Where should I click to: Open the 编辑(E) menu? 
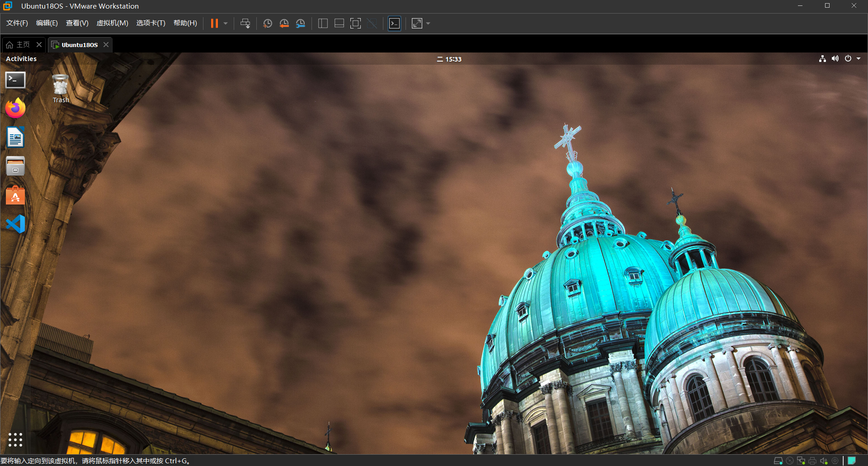(x=47, y=23)
